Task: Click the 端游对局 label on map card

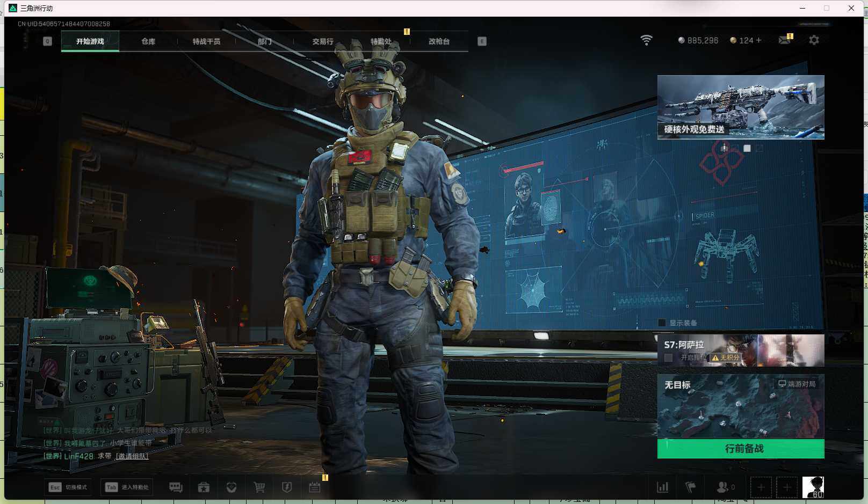Action: coord(797,384)
